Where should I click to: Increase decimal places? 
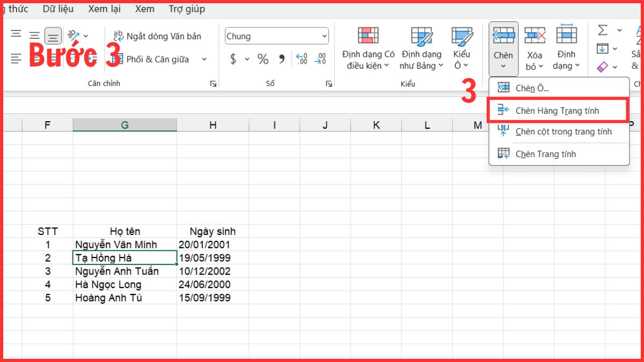tap(301, 60)
